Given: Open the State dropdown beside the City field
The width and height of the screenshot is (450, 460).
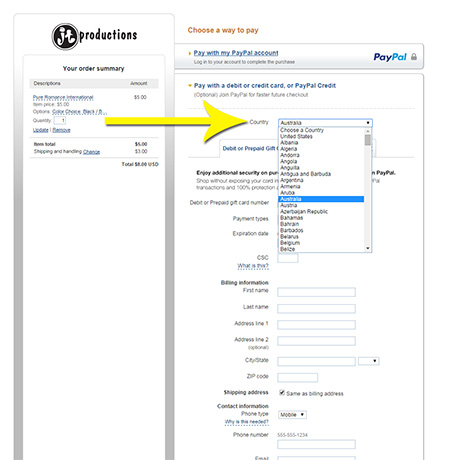Looking at the screenshot, I should 368,361.
